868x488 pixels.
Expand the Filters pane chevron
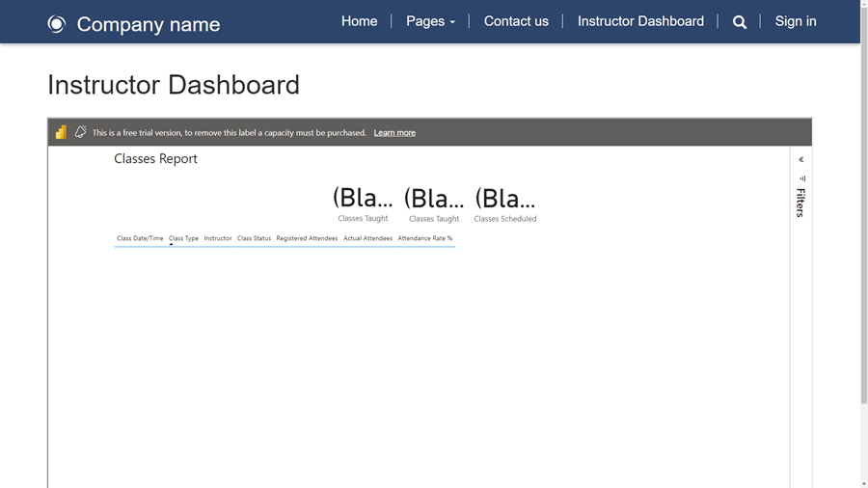coord(801,159)
